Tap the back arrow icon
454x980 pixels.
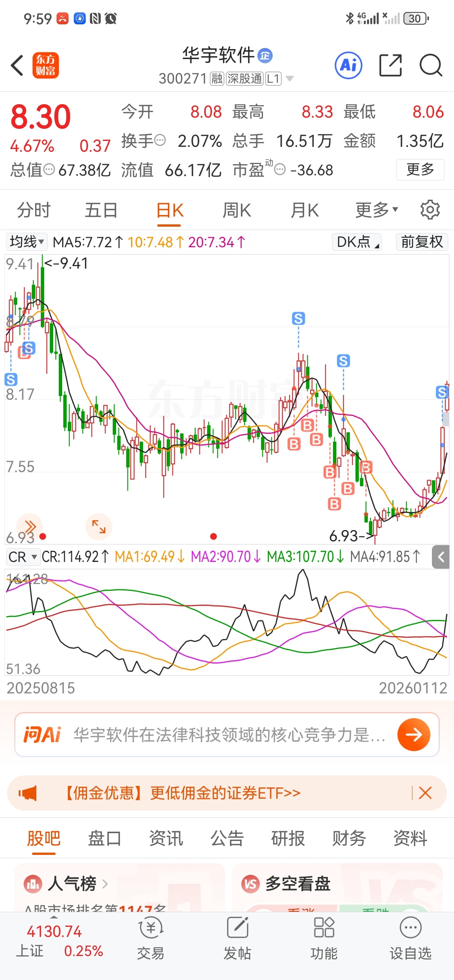[17, 66]
